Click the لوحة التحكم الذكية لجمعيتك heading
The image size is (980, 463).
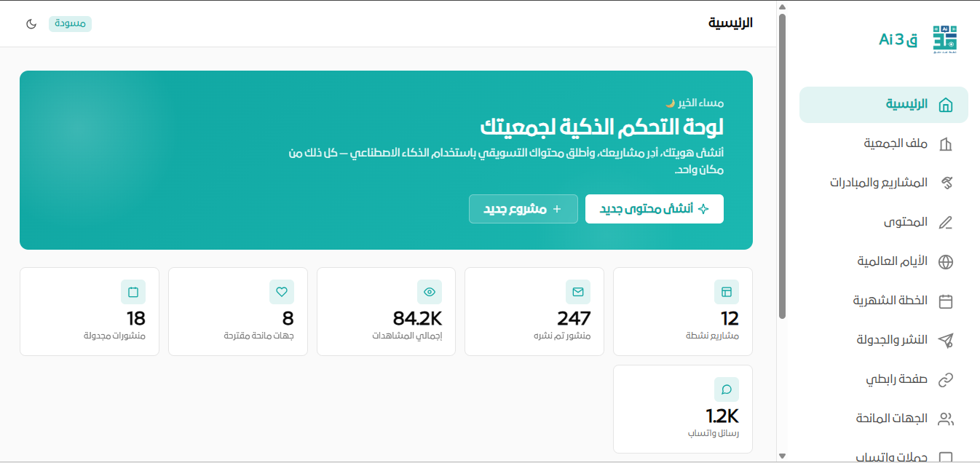601,127
